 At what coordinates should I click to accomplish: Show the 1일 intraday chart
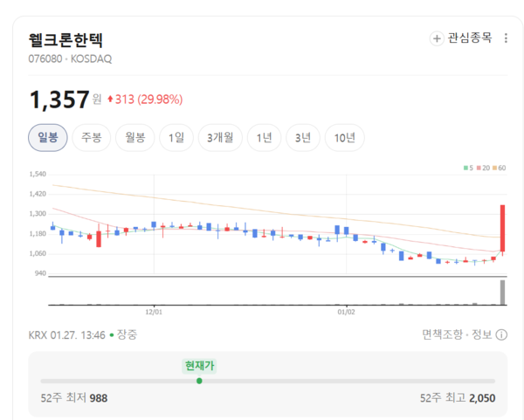click(176, 138)
